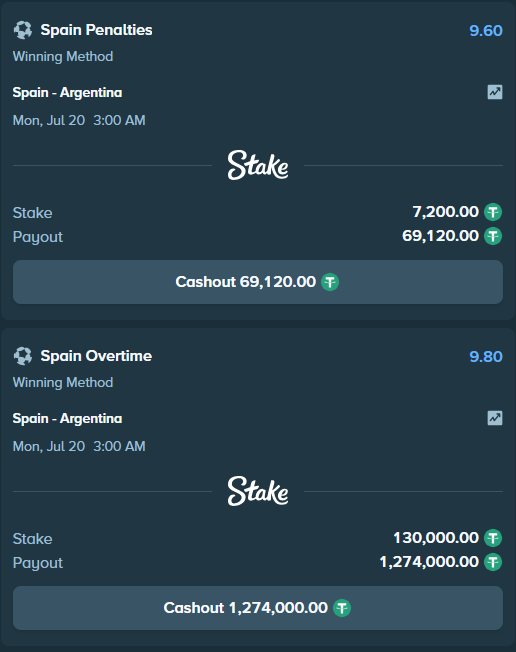Click Tether icon inside Cashout 1,274,000.00 button

[x=342, y=608]
